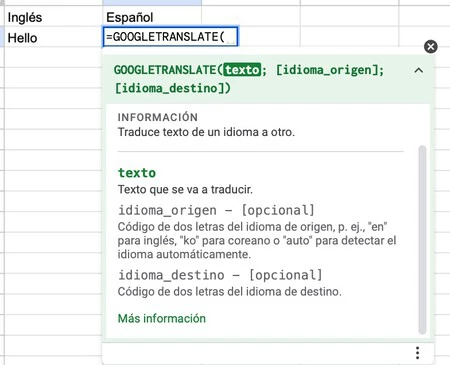Open the three-dot options menu

point(417,353)
